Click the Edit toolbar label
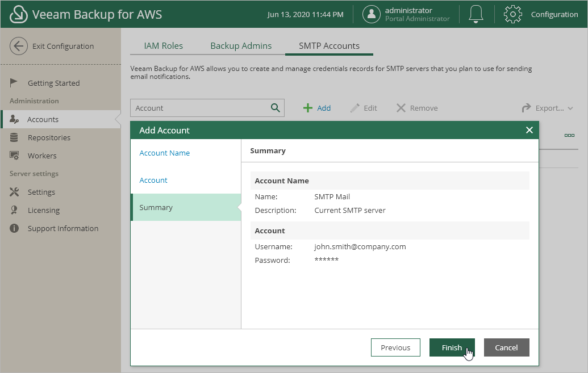Viewport: 588px width, 373px height. tap(370, 108)
